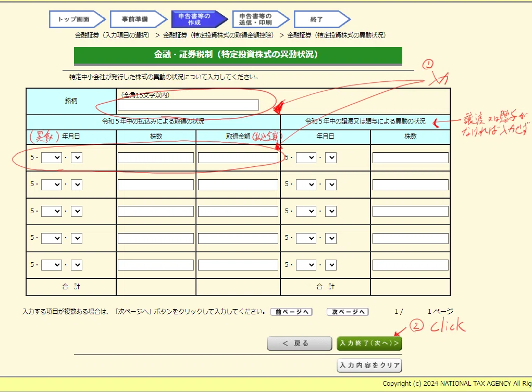The image size is (532, 392).
Task: Click the 銘柄 row label cell
Action: 71,101
